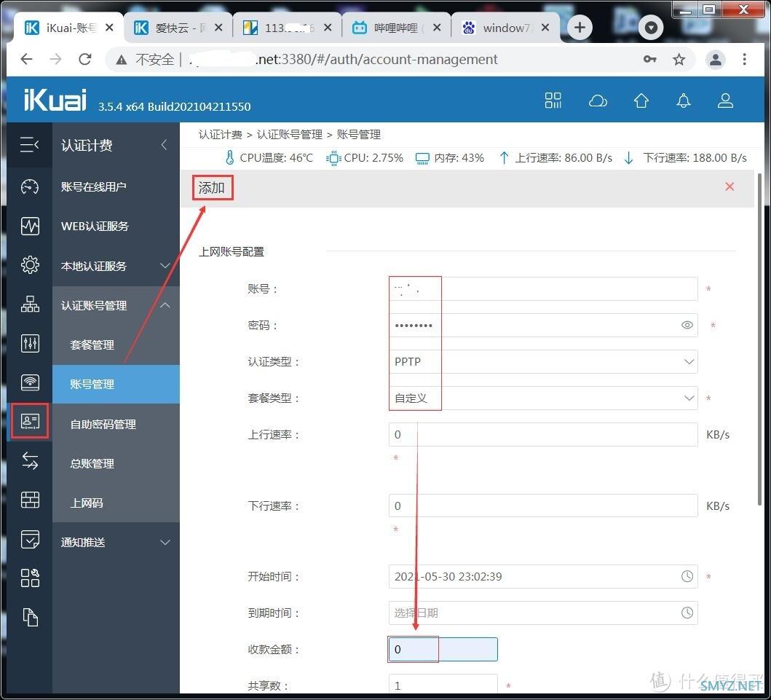The width and height of the screenshot is (771, 700).
Task: Select 总账管理 submenu item
Action: coord(116,463)
